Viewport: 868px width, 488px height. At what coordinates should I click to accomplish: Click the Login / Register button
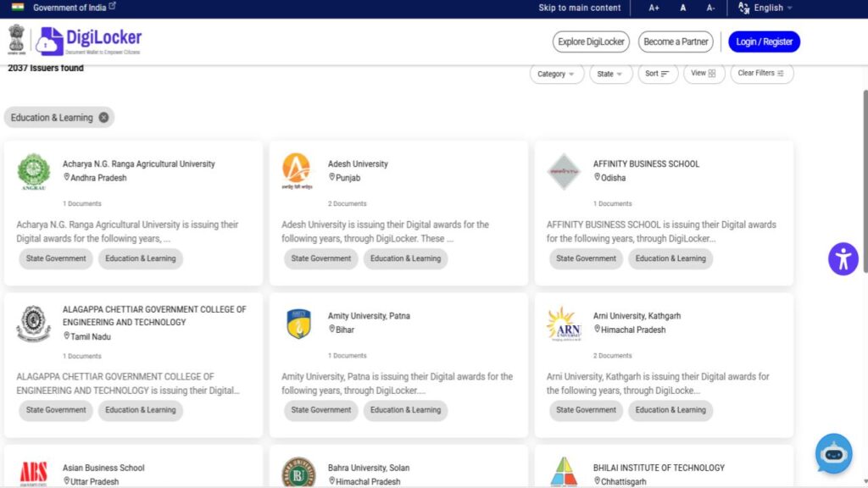(764, 42)
